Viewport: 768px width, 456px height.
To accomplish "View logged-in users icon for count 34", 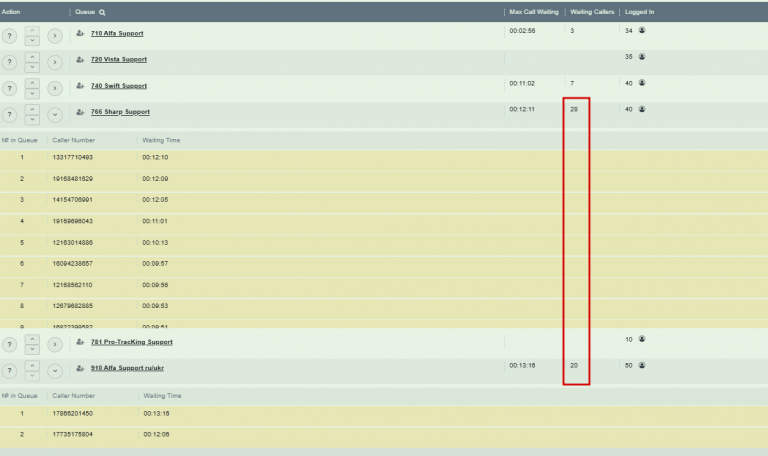I will [x=642, y=30].
